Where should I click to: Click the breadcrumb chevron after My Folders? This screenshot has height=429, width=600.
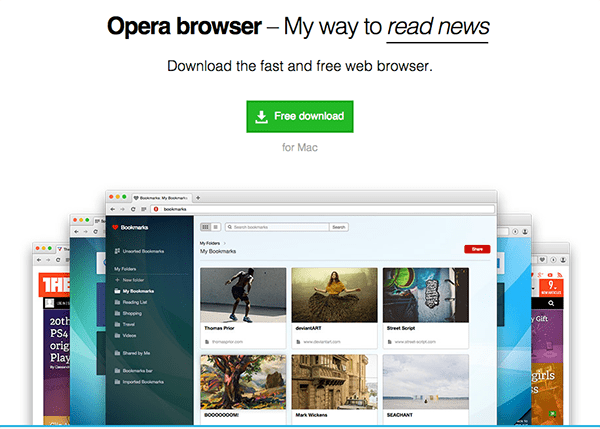pos(225,243)
